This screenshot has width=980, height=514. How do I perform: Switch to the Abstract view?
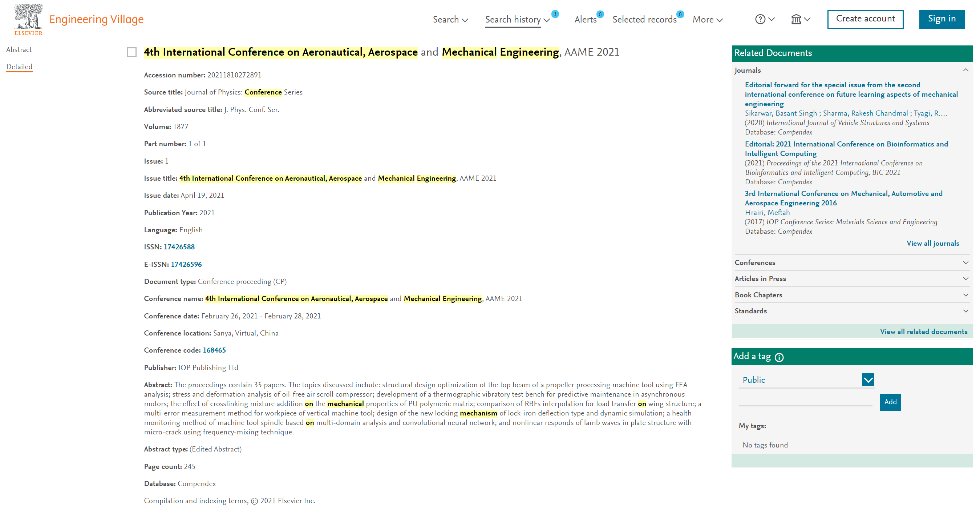19,49
